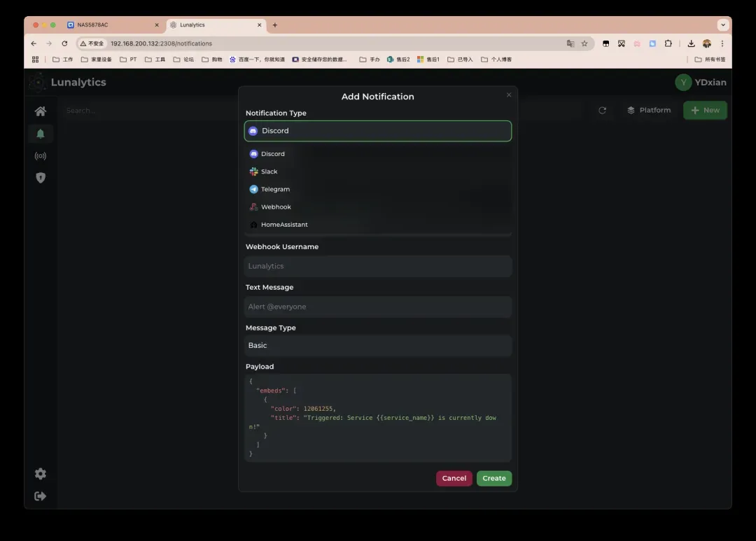Image resolution: width=756 pixels, height=541 pixels.
Task: Open the Platform filter dropdown
Action: point(648,111)
